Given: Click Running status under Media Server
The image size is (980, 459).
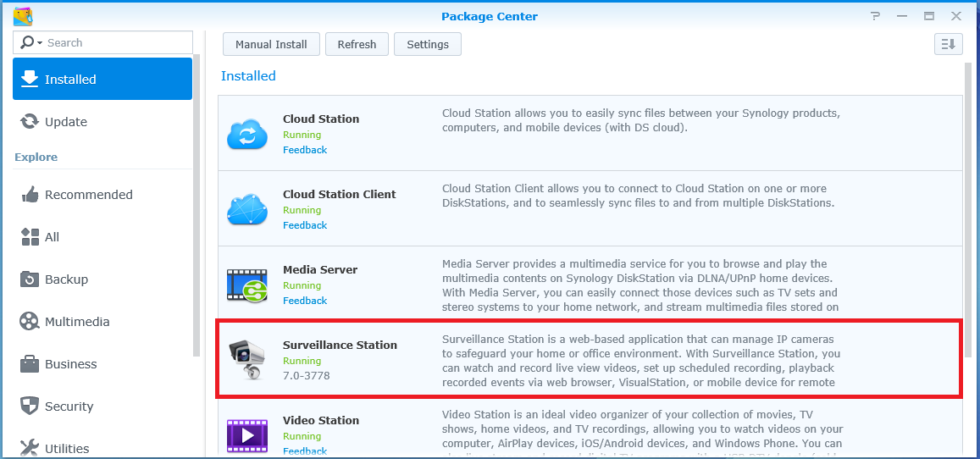Looking at the screenshot, I should (302, 285).
